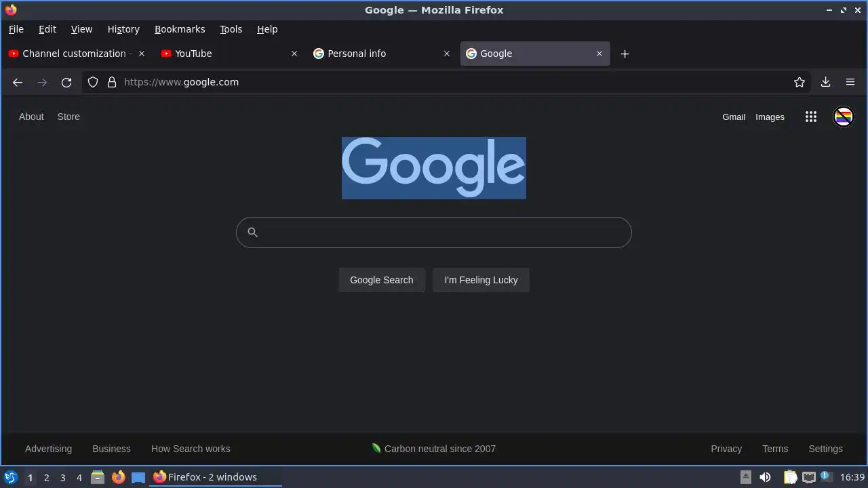This screenshot has width=868, height=488.
Task: Open the network monitor tray icon
Action: (808, 477)
